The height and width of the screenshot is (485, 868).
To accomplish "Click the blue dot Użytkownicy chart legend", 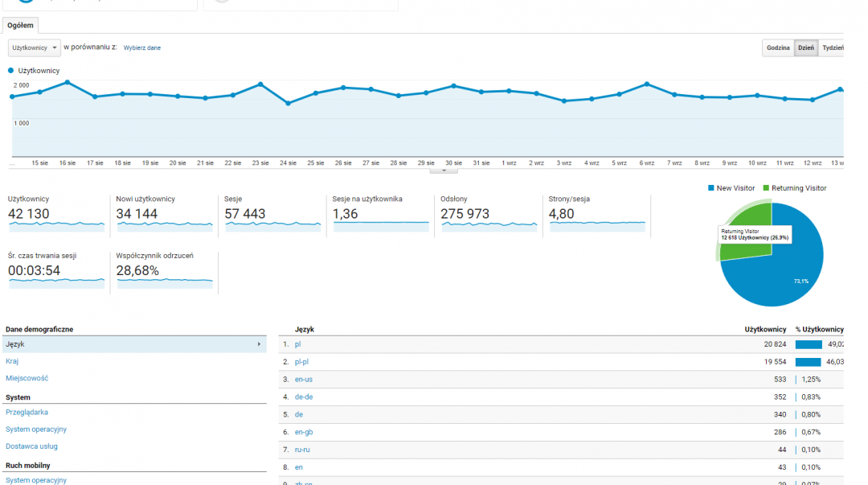I will click(11, 71).
